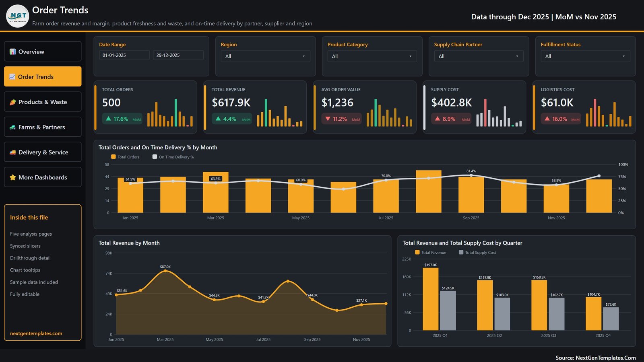This screenshot has height=362, width=644.
Task: Open Delivery & Service page
Action: pyautogui.click(x=43, y=152)
